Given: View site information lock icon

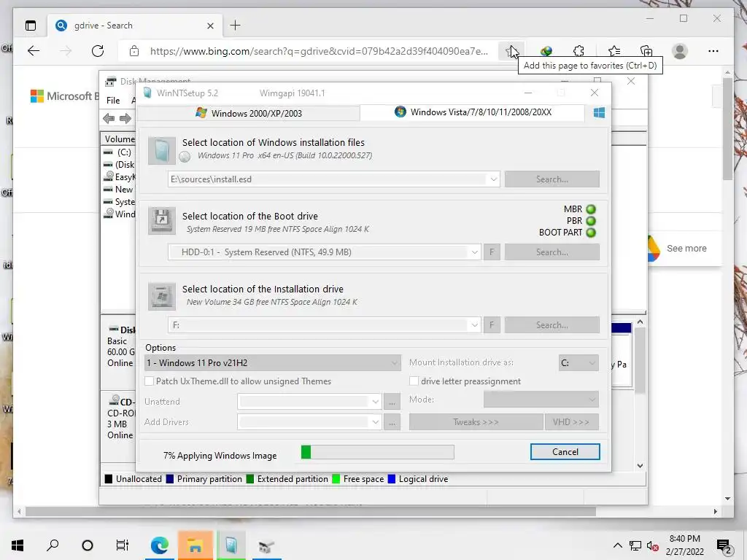Looking at the screenshot, I should tap(134, 51).
